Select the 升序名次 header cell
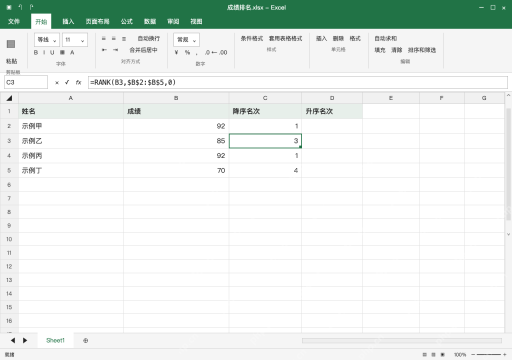Screen dimensions: 512x360 click(x=332, y=111)
